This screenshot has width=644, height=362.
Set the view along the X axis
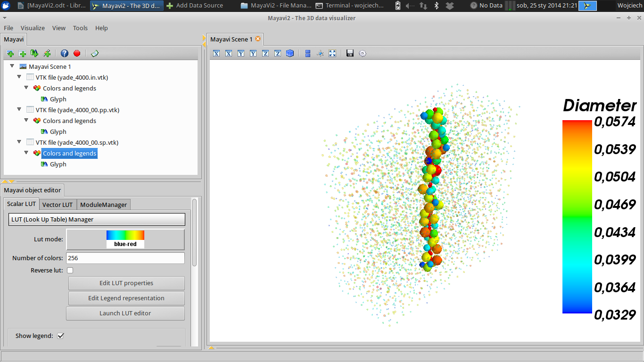(216, 53)
